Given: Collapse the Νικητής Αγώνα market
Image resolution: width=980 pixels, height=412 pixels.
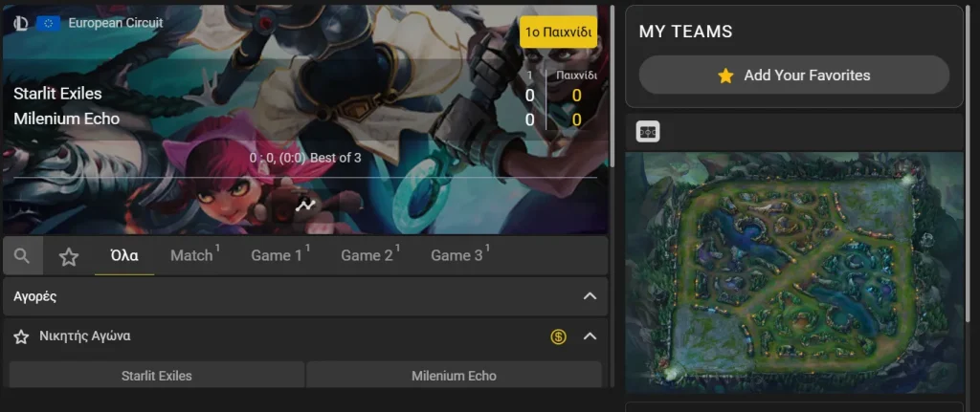Looking at the screenshot, I should pos(590,336).
